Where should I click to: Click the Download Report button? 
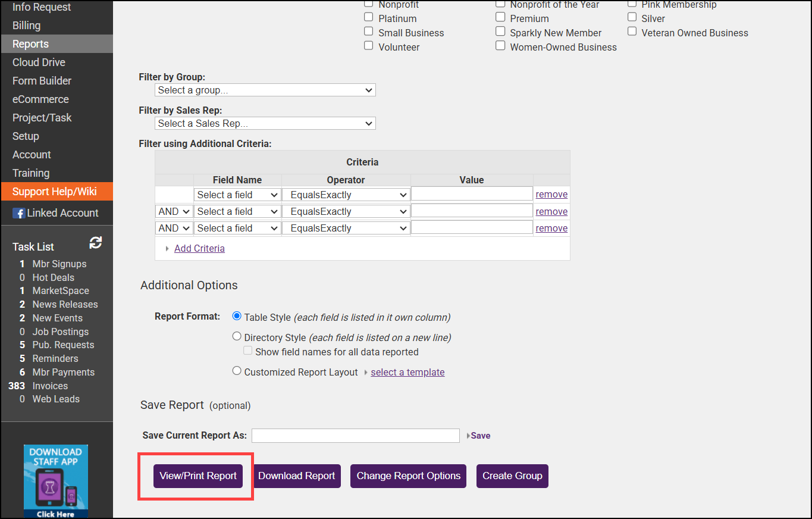[296, 476]
